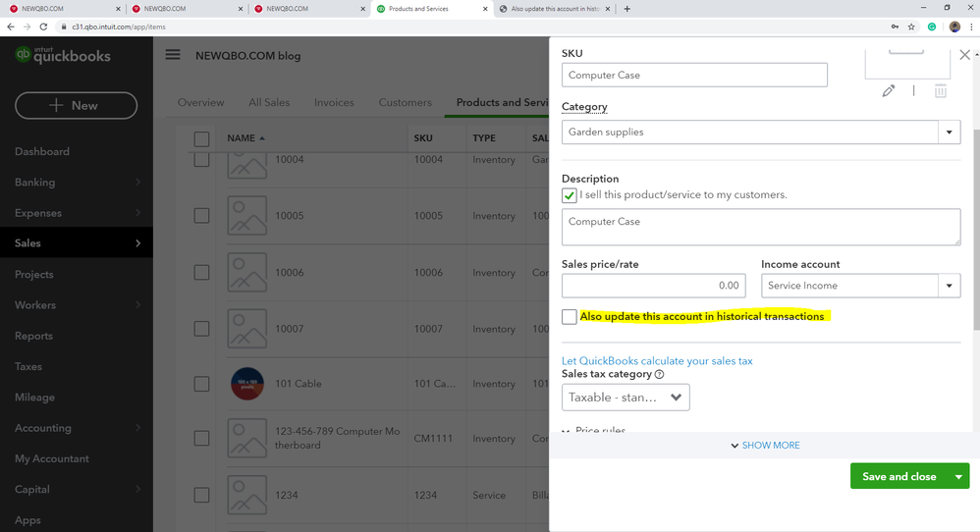The image size is (980, 532).
Task: Expand Sales menu in sidebar
Action: click(77, 242)
